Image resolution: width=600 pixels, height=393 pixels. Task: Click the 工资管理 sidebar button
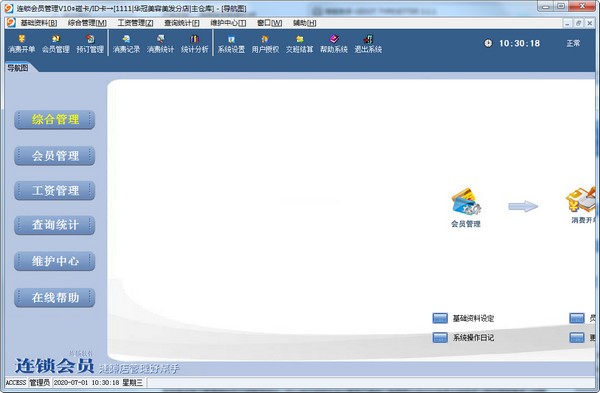(55, 191)
